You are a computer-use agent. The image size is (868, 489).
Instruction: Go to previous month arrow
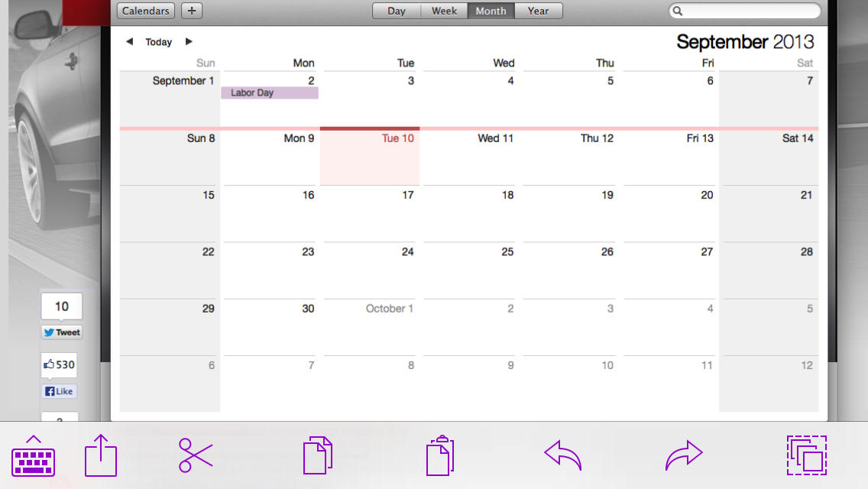pos(130,41)
